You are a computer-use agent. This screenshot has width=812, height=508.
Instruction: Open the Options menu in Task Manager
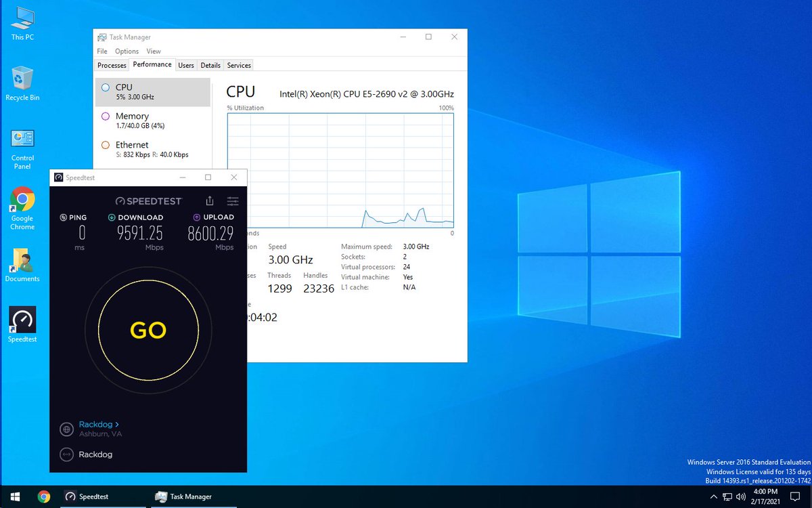pos(127,51)
